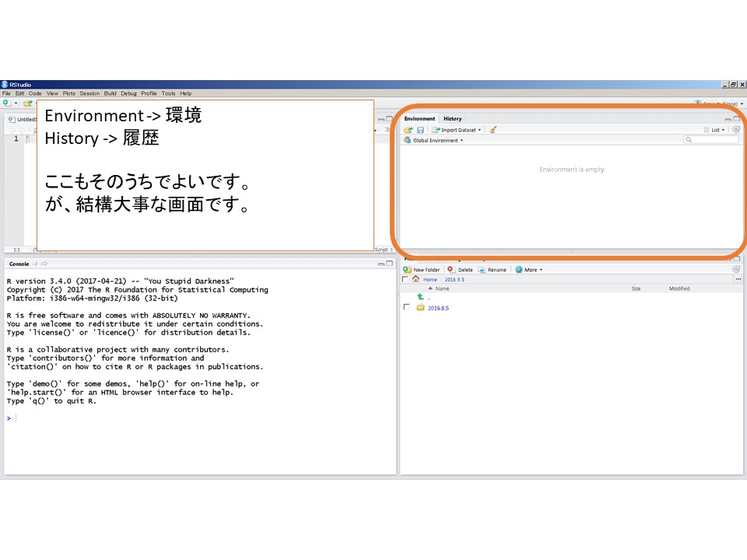Clear environment objects with the broom icon
The image size is (747, 560).
click(493, 130)
